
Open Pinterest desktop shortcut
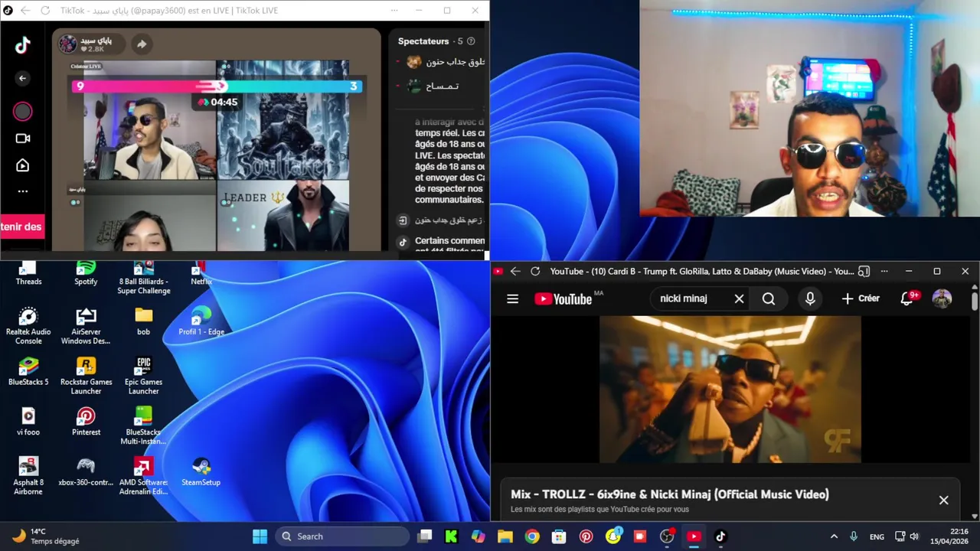tap(86, 422)
